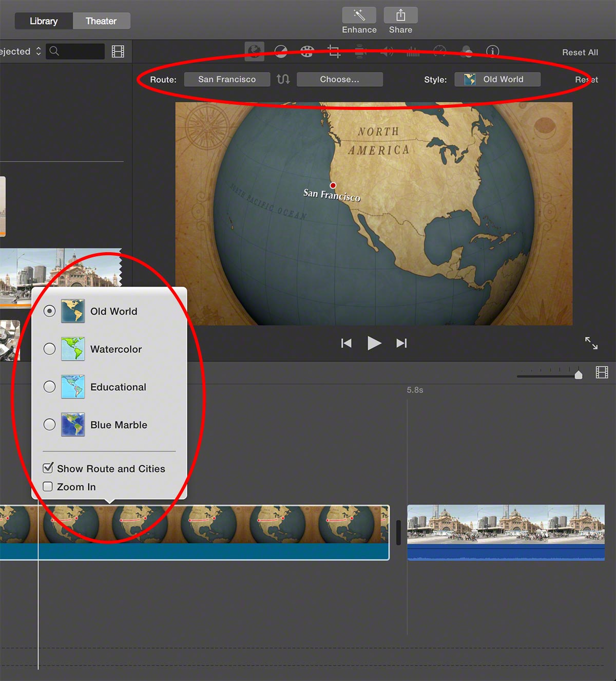616x681 pixels.
Task: Select the Old World map clip in timeline
Action: 195,532
